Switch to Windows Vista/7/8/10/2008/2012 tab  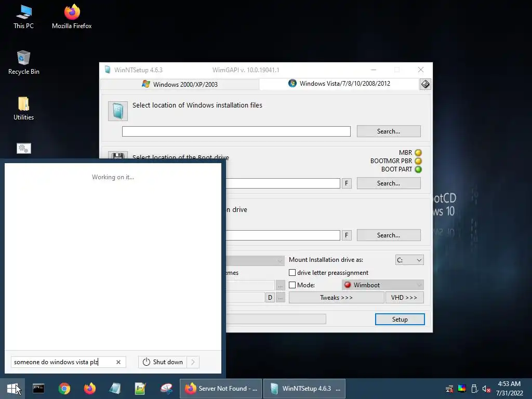tap(339, 84)
